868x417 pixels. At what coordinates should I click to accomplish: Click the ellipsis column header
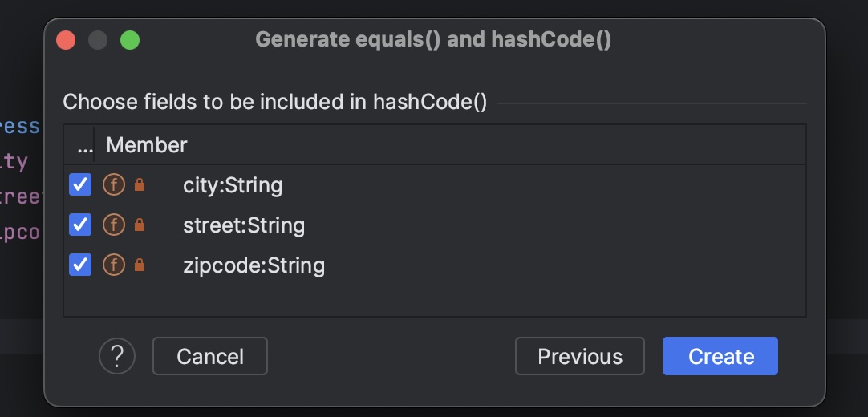[85, 145]
